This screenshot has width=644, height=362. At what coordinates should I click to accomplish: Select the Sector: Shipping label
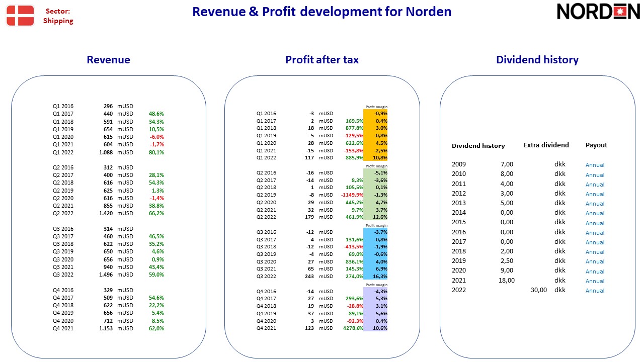(x=58, y=16)
